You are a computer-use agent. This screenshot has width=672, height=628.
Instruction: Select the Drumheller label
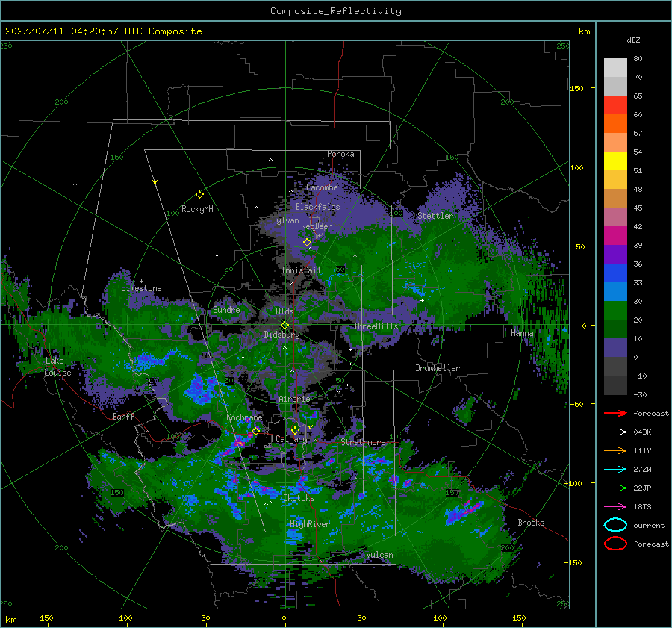[x=438, y=368]
